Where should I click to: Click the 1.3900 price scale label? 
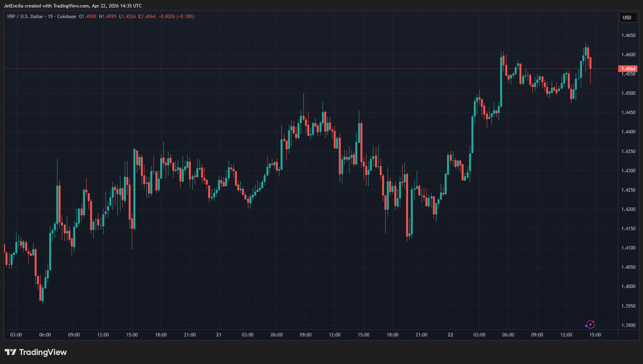click(628, 325)
